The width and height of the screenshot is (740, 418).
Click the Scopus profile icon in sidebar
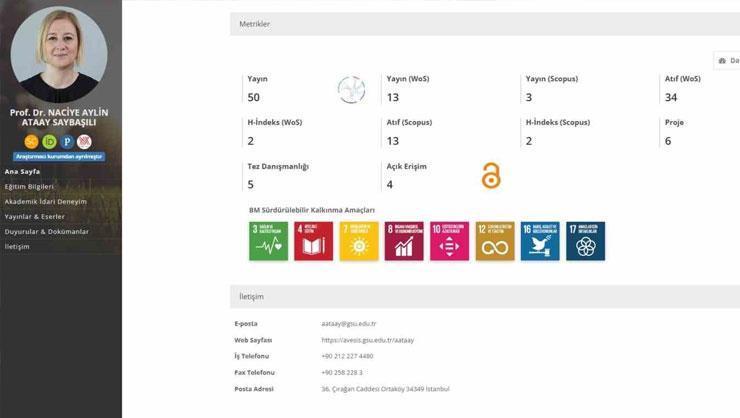(x=32, y=141)
